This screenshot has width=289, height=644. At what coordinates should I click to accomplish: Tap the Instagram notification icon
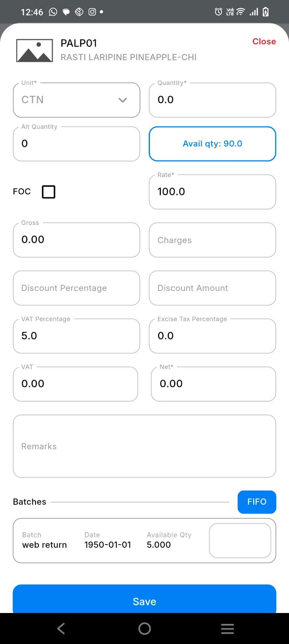click(x=92, y=12)
